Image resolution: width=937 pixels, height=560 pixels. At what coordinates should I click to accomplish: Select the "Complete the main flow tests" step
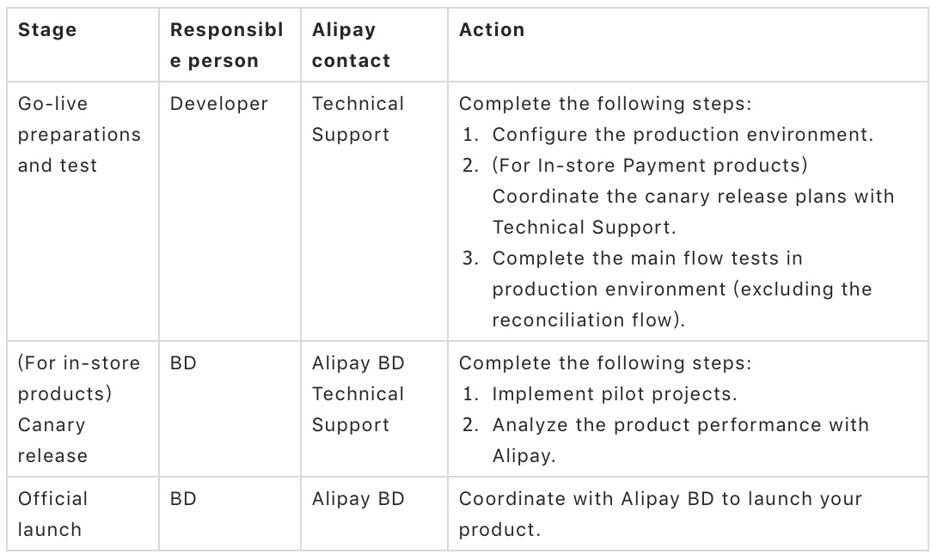[x=647, y=259]
